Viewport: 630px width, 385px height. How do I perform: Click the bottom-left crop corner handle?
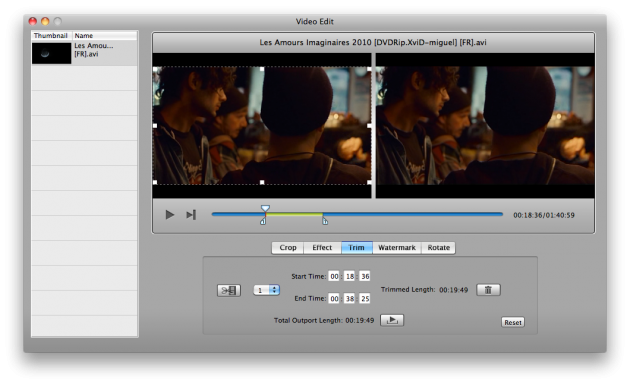[155, 182]
